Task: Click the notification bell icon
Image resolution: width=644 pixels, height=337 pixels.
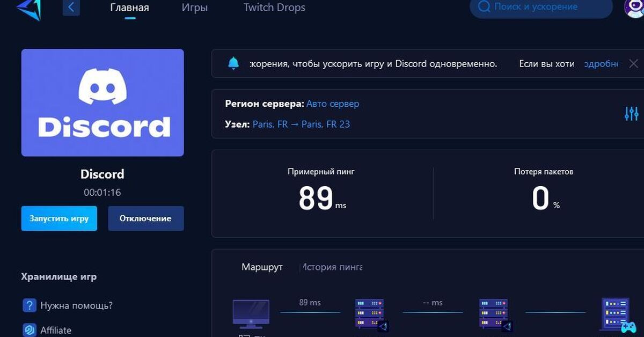Action: point(233,63)
